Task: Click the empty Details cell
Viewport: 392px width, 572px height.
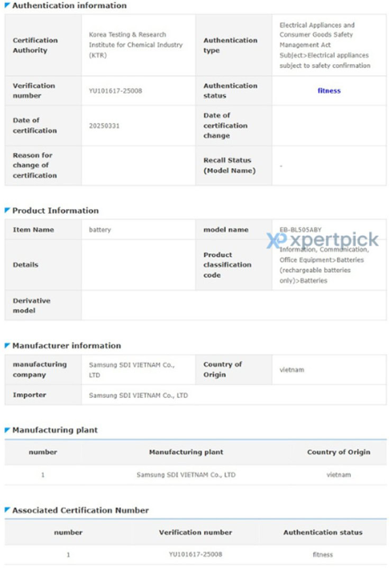Action: (138, 265)
